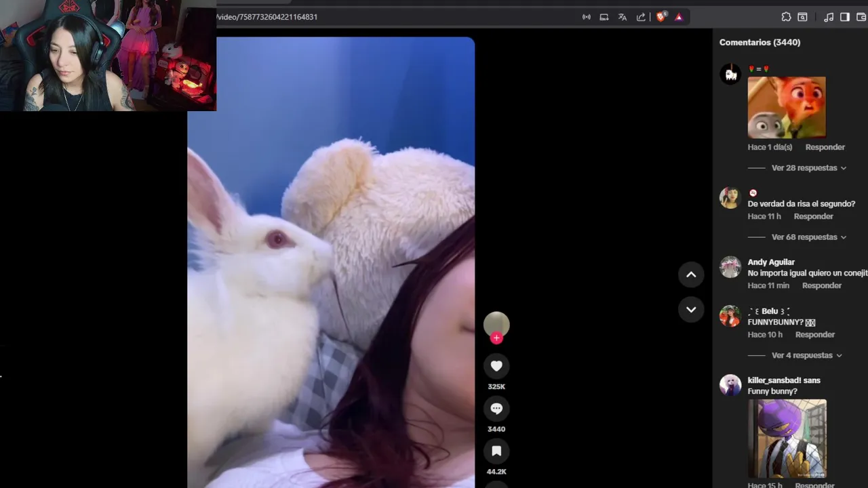868x488 pixels.
Task: Open the media control music note icon
Action: coord(829,17)
